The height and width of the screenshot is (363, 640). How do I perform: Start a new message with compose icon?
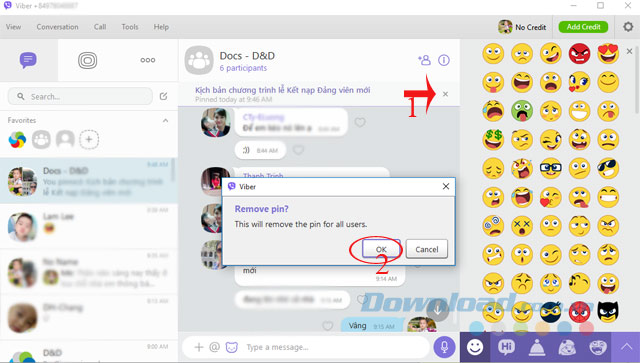[163, 96]
